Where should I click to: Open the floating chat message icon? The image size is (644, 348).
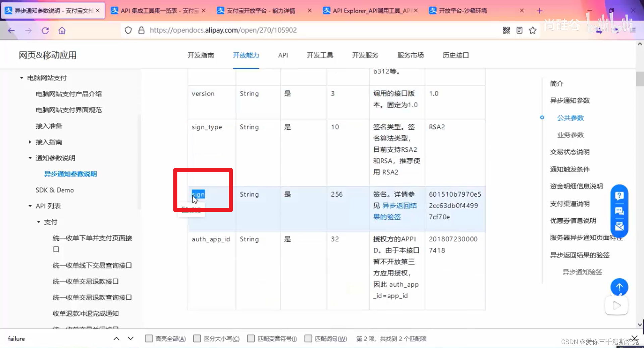[619, 211]
